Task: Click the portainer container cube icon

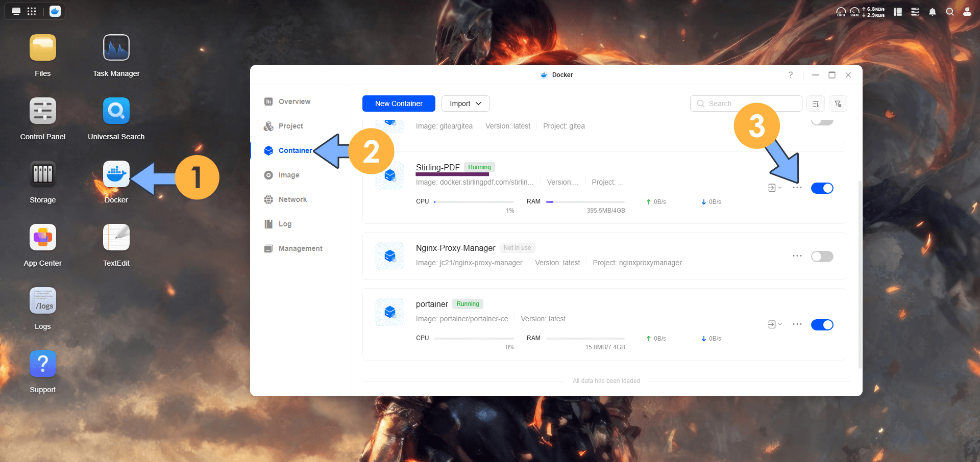Action: click(x=390, y=312)
